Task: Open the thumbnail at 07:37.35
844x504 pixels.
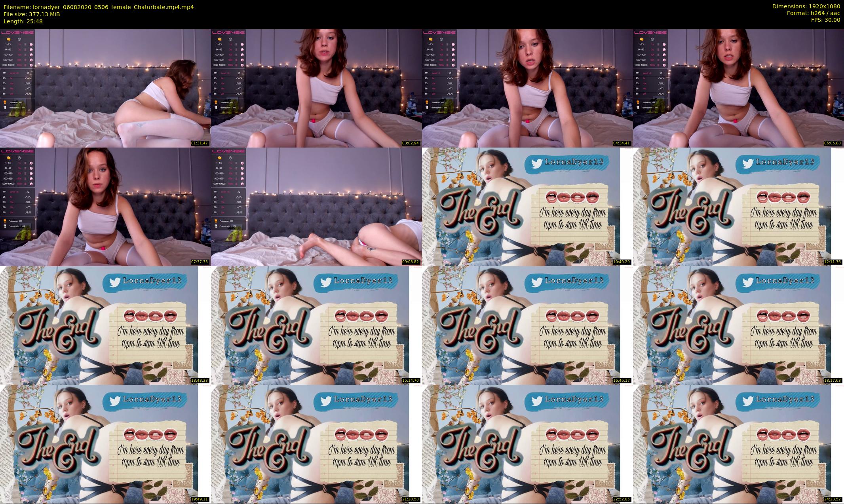Action: 105,207
